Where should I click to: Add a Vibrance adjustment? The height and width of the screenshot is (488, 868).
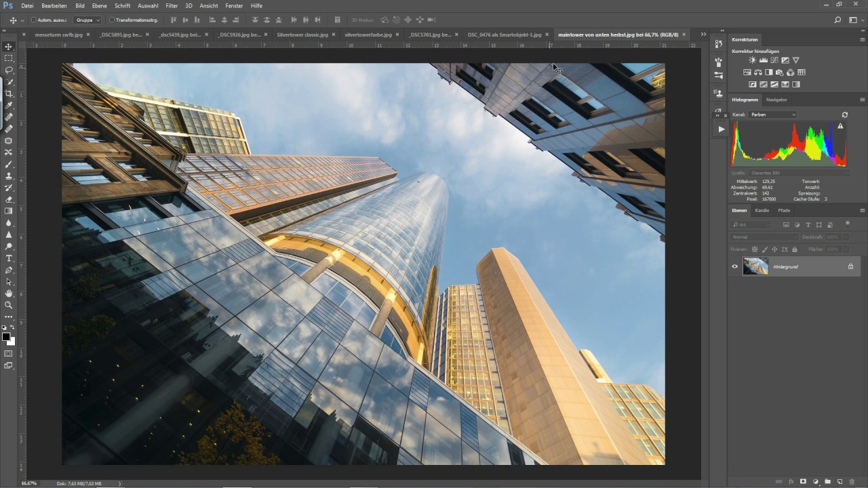(795, 60)
